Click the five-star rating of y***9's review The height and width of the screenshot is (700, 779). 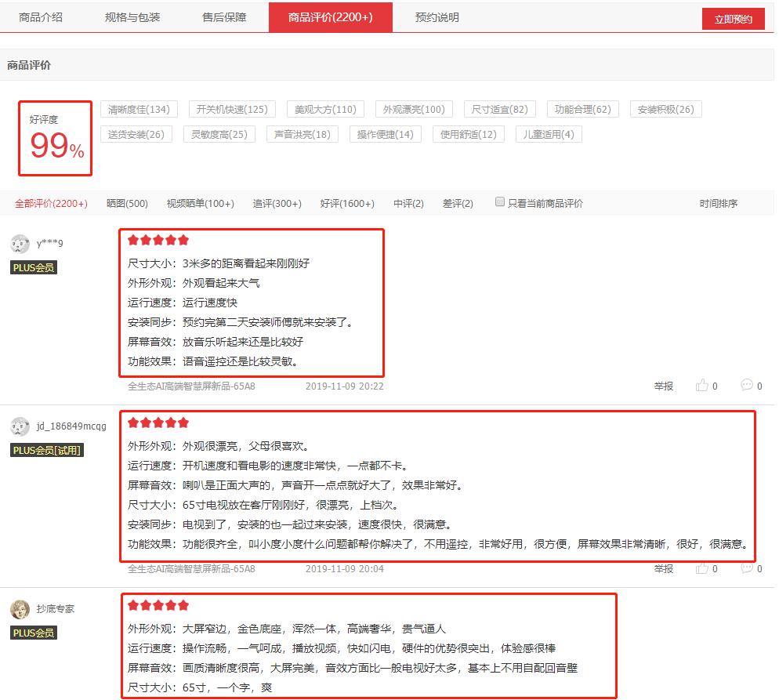tap(158, 241)
